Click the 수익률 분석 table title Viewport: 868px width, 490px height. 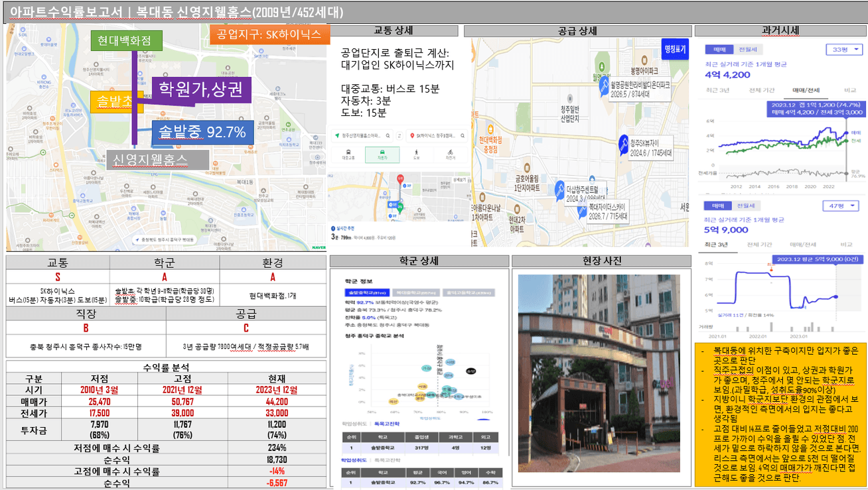click(166, 367)
